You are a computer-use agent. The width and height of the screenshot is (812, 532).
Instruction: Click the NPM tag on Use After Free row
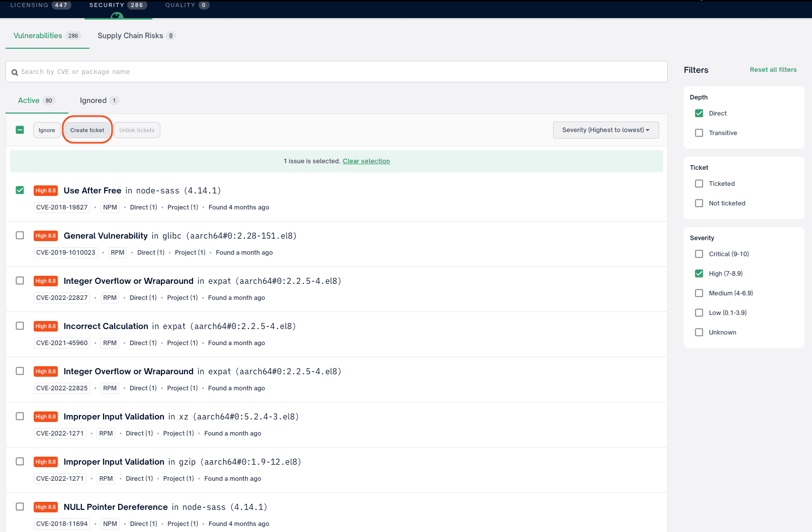click(110, 207)
